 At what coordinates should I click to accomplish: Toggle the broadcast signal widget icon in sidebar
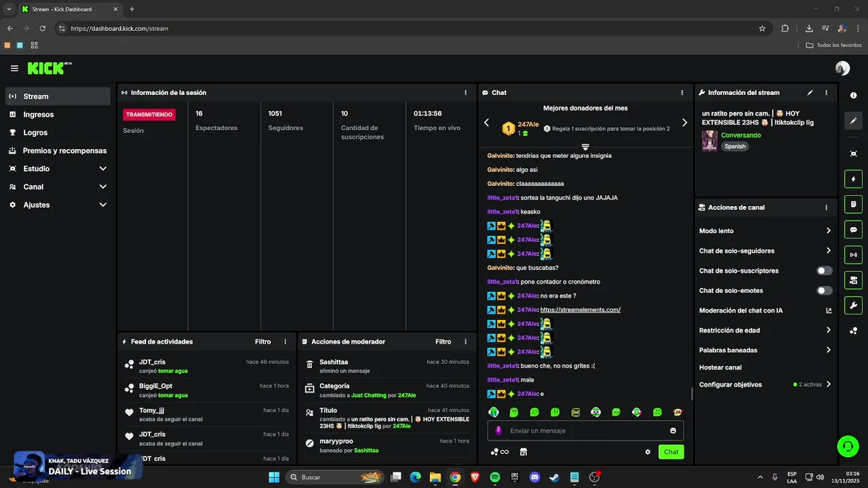tap(853, 255)
